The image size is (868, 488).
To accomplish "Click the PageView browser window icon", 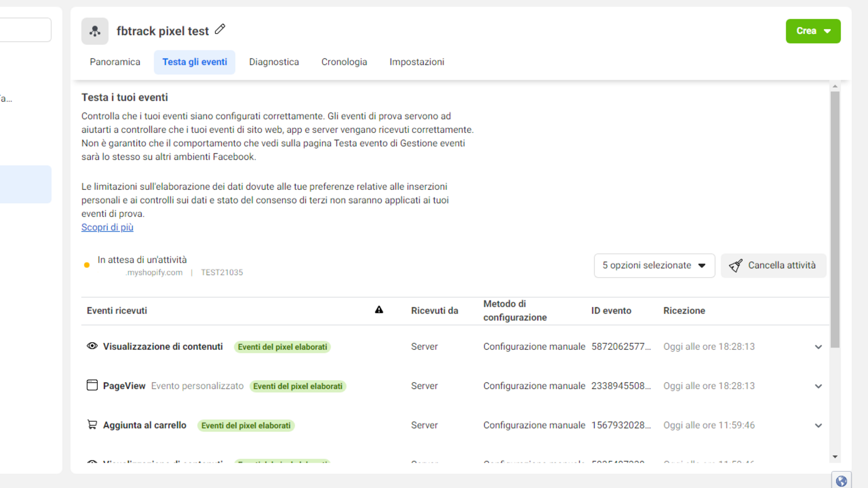I will 92,385.
